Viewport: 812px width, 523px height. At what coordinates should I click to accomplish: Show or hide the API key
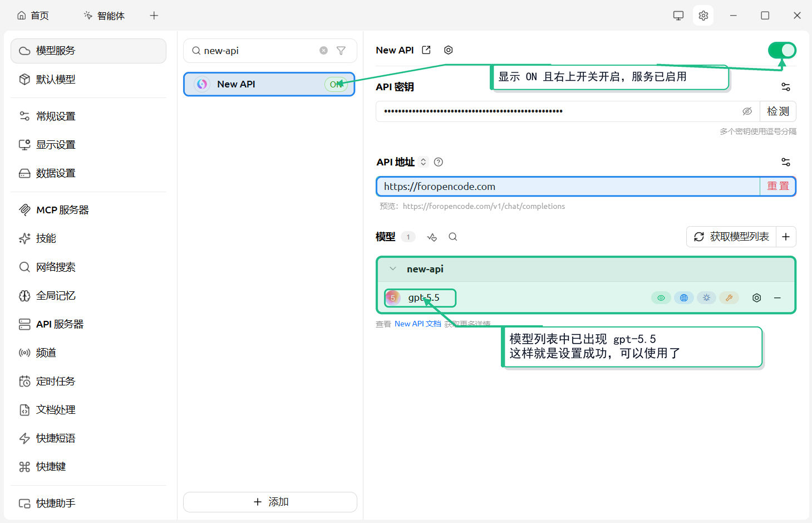[x=747, y=111]
